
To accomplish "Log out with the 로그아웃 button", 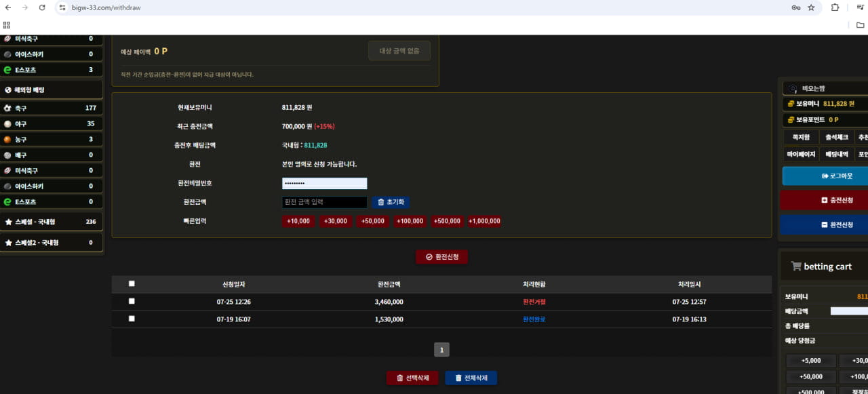I will tap(825, 176).
